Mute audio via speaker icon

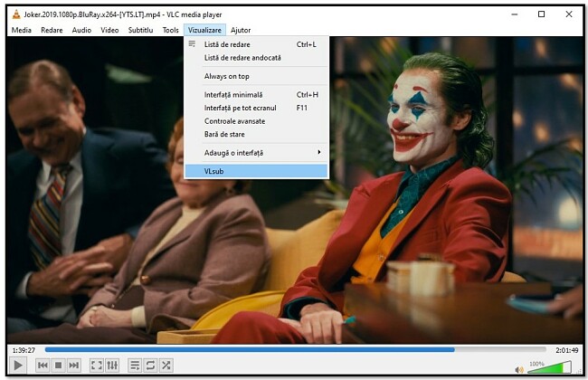pos(519,369)
